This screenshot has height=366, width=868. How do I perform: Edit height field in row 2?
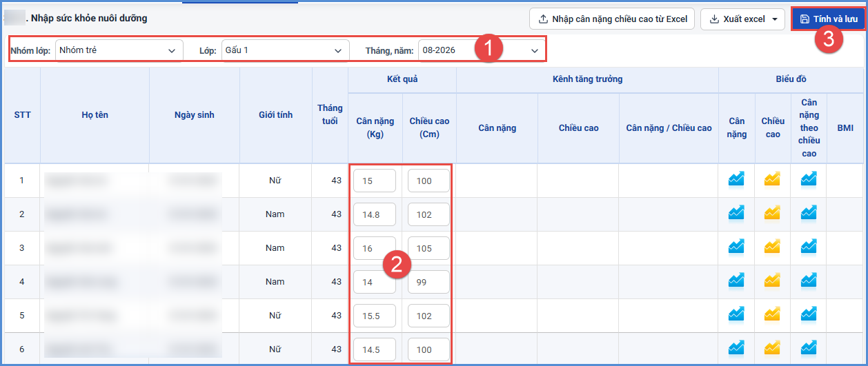click(428, 214)
